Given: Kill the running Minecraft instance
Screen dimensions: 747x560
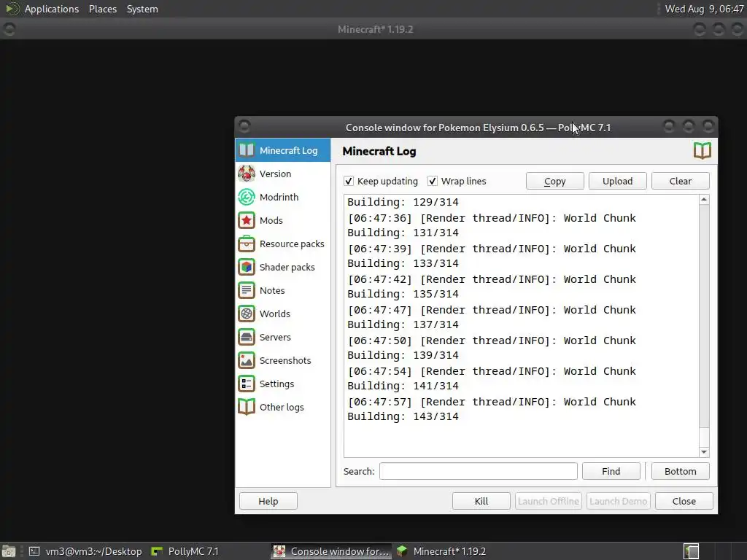Looking at the screenshot, I should coord(481,501).
